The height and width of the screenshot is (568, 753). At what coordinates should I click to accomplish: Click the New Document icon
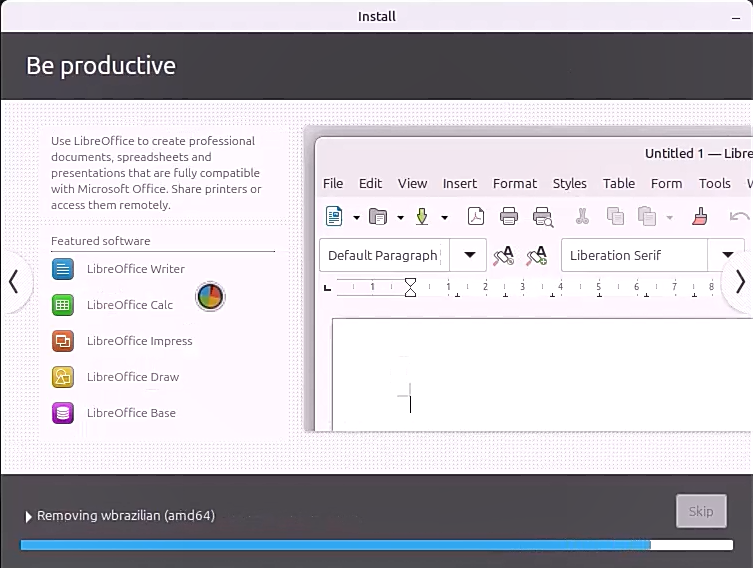tap(334, 216)
